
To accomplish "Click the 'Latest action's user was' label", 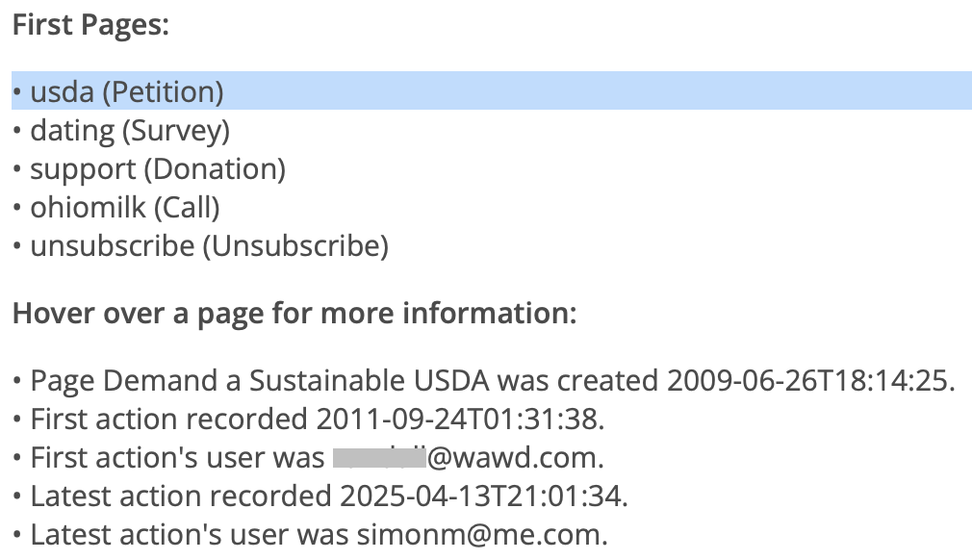I will 189,535.
